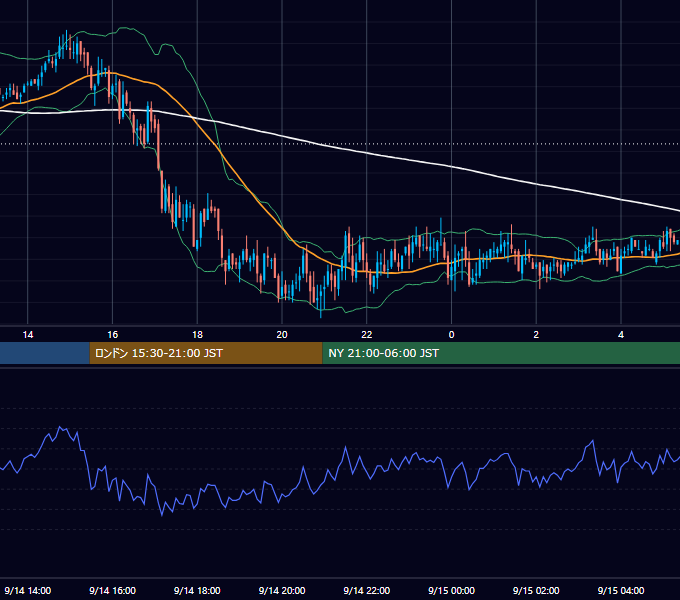Viewport: 680px width, 600px height.
Task: Click the 9/14 22:00 date label
Action: tap(367, 590)
